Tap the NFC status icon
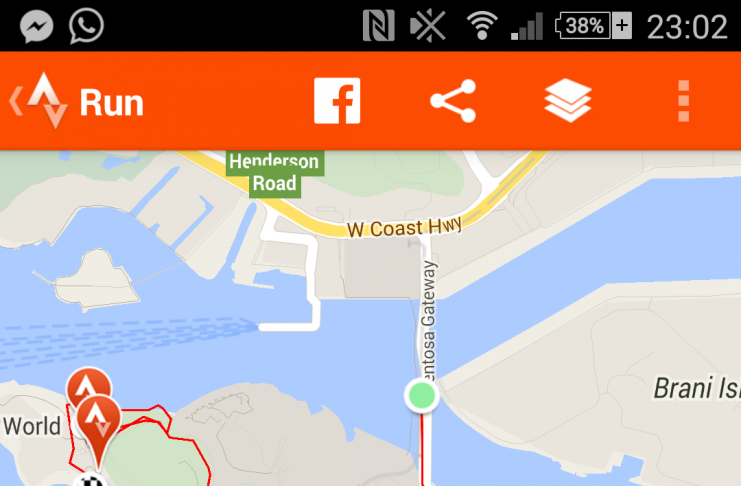 coord(379,26)
